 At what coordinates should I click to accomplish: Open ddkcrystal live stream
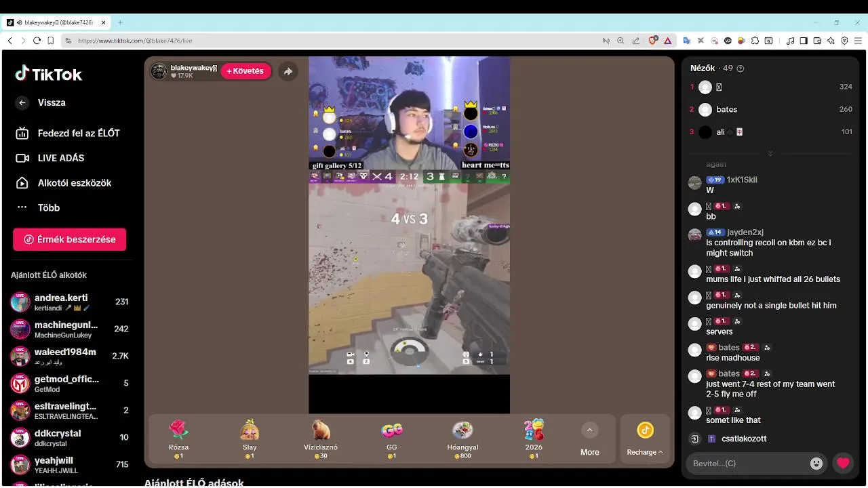click(x=69, y=438)
